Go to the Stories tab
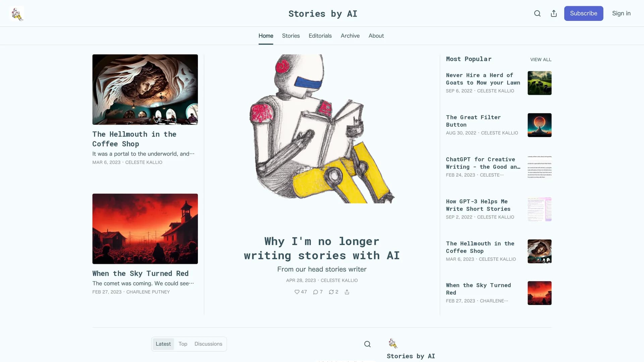Viewport: 644px width, 362px height. 291,36
